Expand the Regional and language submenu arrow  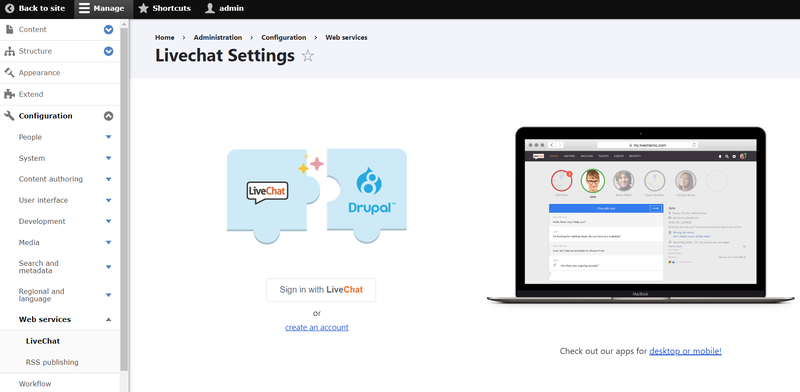108,295
